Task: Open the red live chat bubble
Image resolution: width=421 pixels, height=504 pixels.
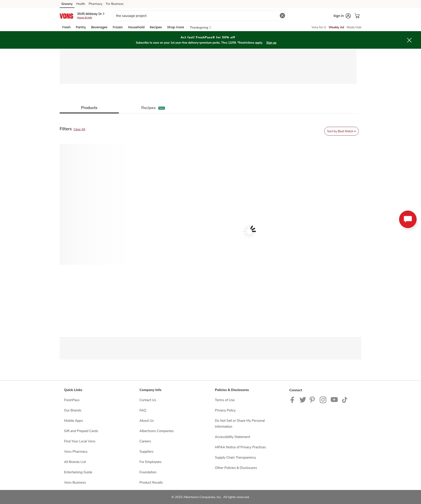Action: tap(408, 219)
